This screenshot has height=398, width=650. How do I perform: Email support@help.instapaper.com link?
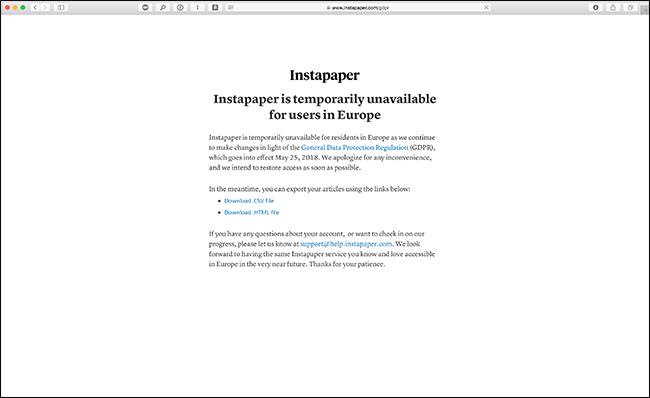click(346, 244)
